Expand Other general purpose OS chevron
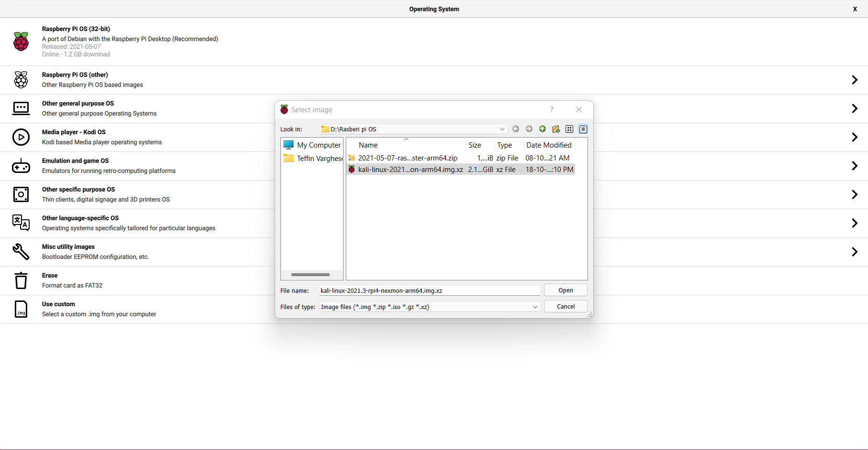The image size is (868, 450). [855, 108]
